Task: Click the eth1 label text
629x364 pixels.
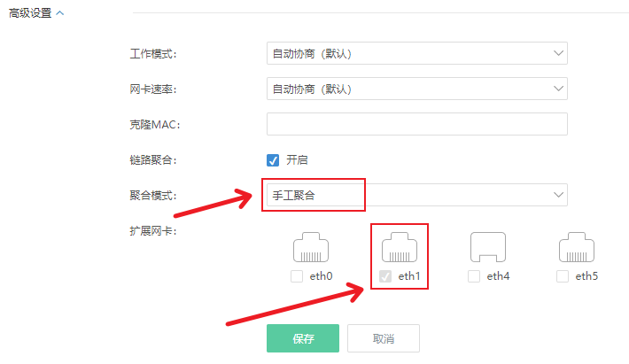Action: pos(408,276)
